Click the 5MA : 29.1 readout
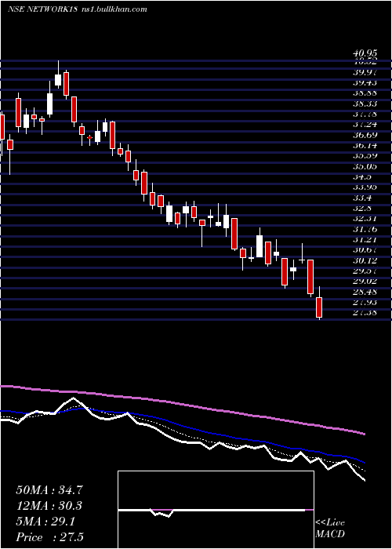This screenshot has width=392, height=549. (45, 522)
